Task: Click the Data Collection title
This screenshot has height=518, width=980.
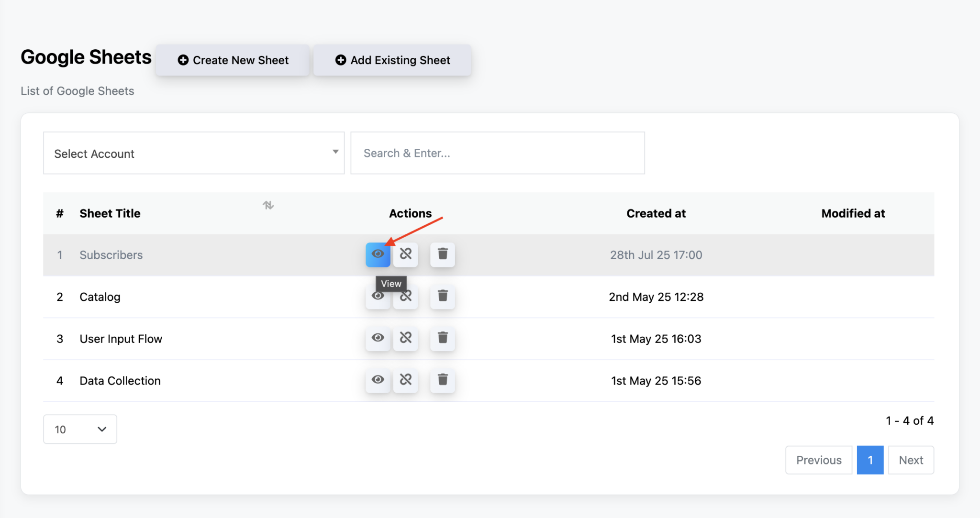Action: (x=120, y=381)
